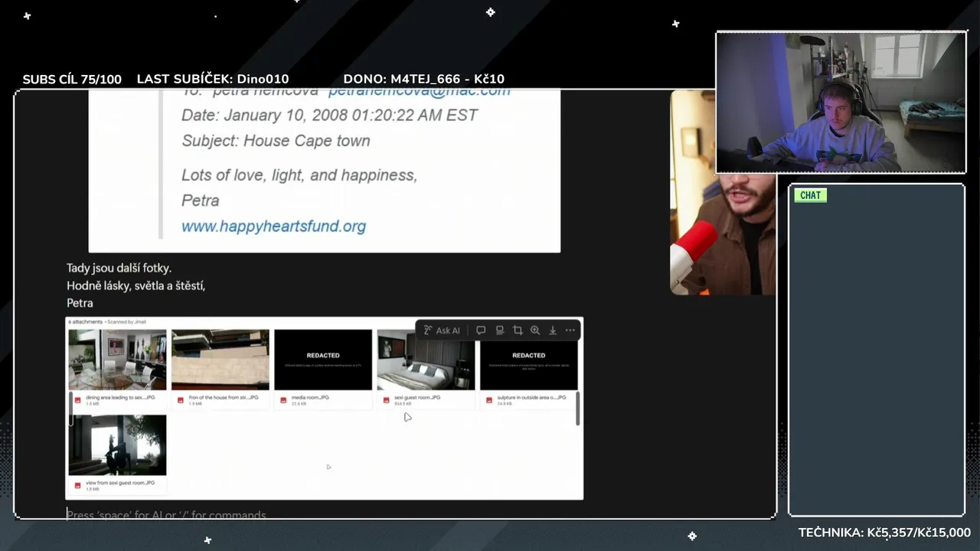Click the red file icon beside sexi guest room.JPG
Image resolution: width=980 pixels, height=551 pixels.
pos(387,400)
